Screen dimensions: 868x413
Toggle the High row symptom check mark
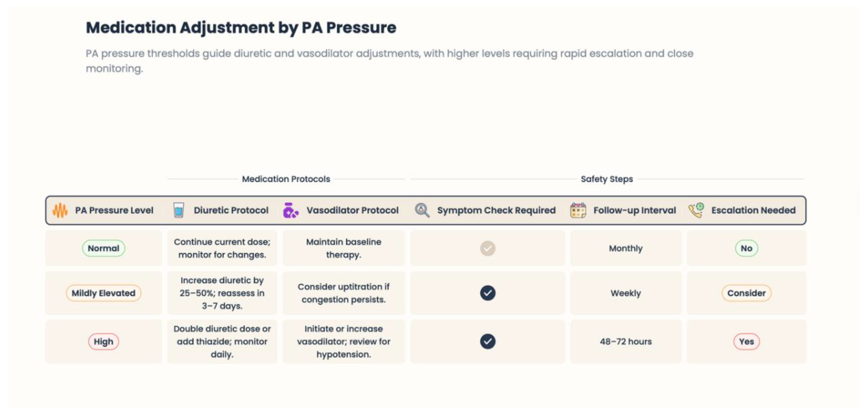click(x=487, y=342)
